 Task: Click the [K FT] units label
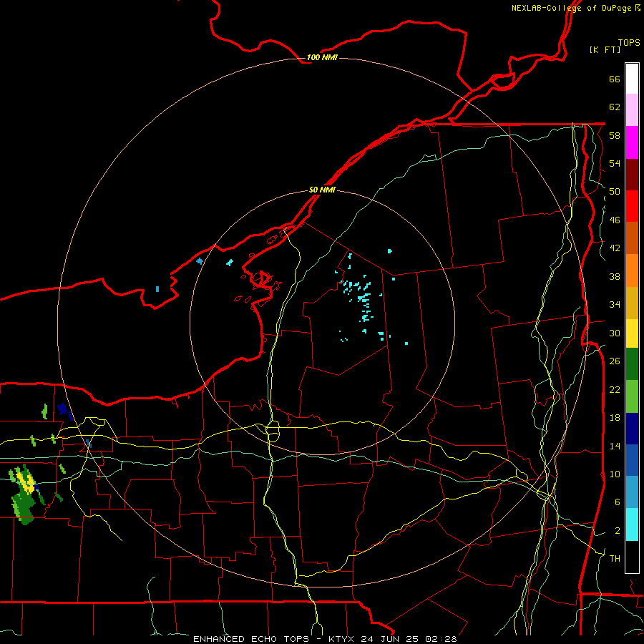[605, 49]
